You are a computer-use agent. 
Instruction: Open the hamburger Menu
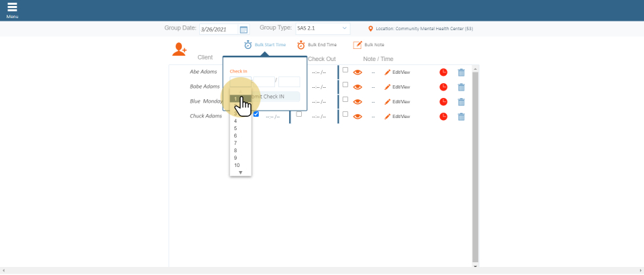tap(12, 9)
